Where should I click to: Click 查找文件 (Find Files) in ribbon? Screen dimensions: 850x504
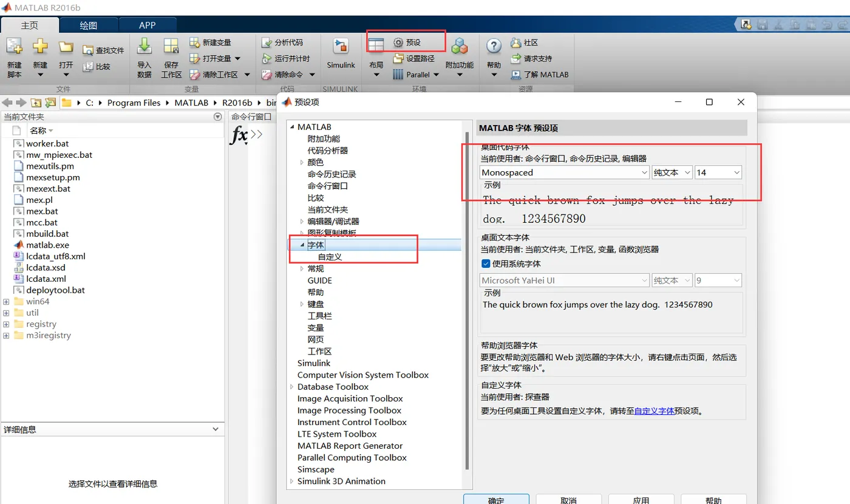click(x=103, y=51)
